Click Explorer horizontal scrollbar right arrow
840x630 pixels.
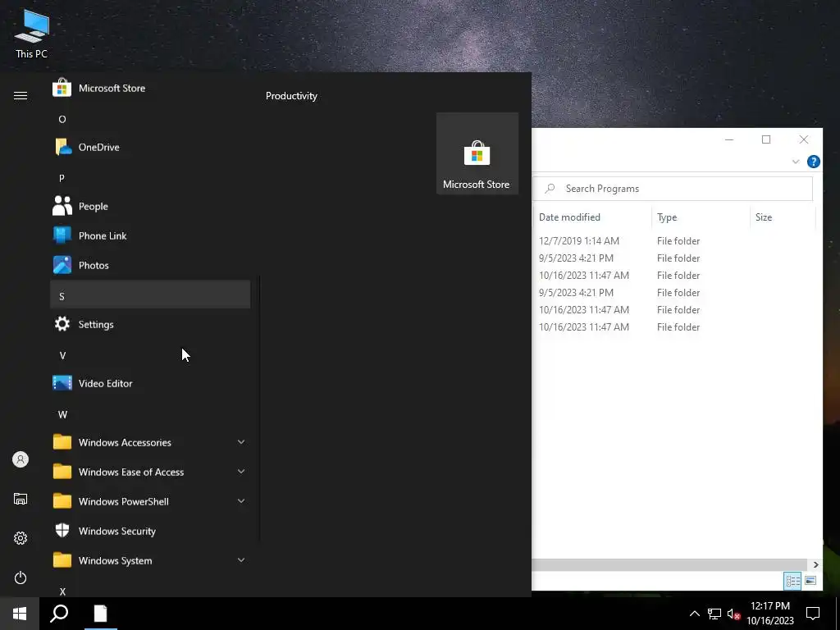pyautogui.click(x=815, y=564)
